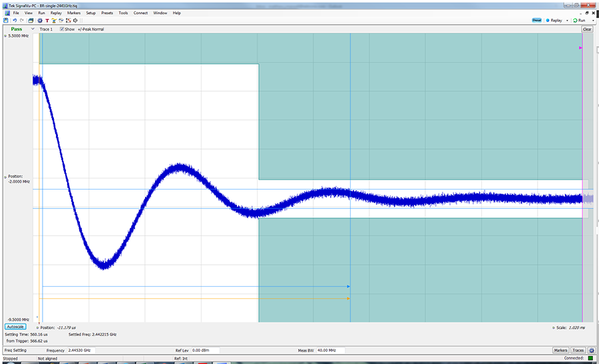Open Displays selection icon in toolbar
The image size is (599, 364).
[x=31, y=21]
